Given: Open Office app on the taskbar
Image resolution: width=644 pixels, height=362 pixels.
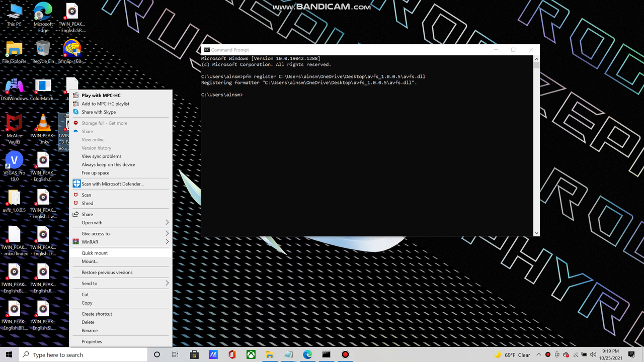Looking at the screenshot, I should pos(232,354).
